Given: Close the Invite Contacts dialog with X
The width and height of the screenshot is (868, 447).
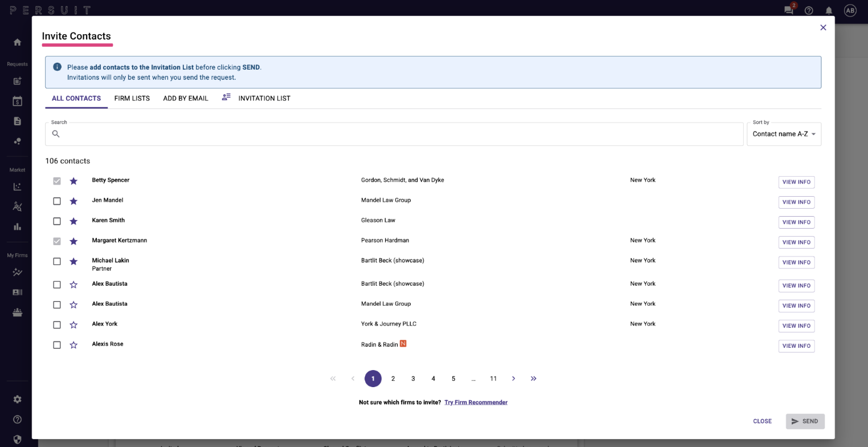Looking at the screenshot, I should click(823, 27).
